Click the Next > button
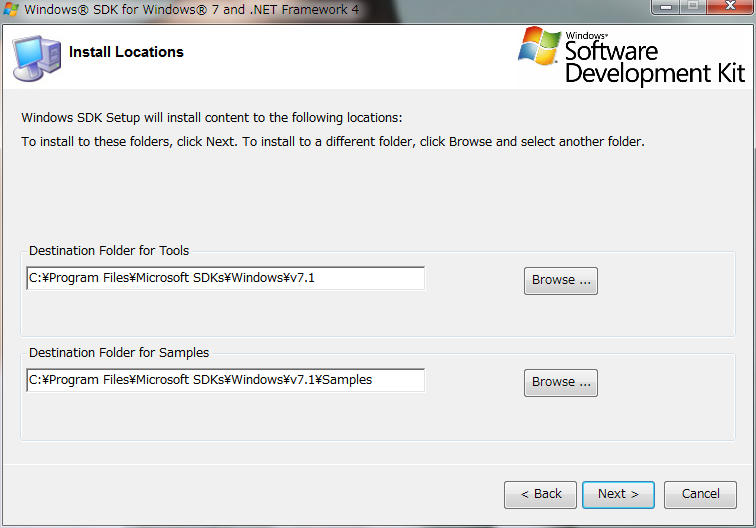The height and width of the screenshot is (528, 756). coord(618,494)
